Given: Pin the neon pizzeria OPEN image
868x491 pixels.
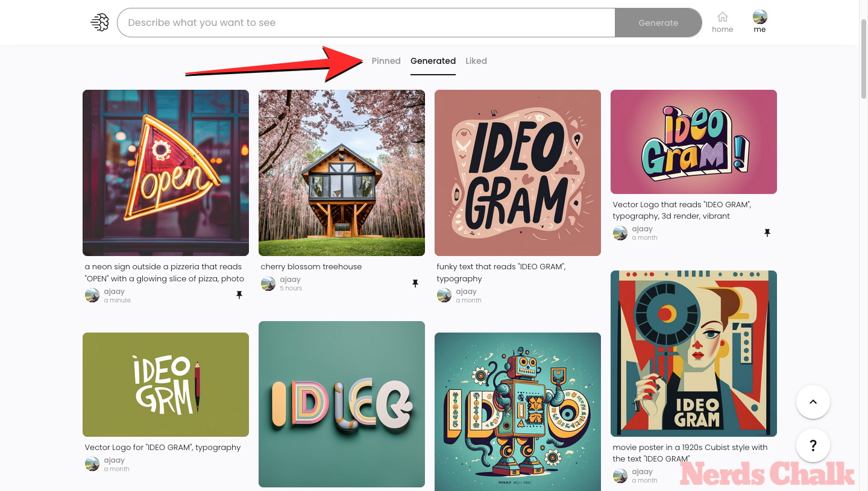Looking at the screenshot, I should coord(239,295).
